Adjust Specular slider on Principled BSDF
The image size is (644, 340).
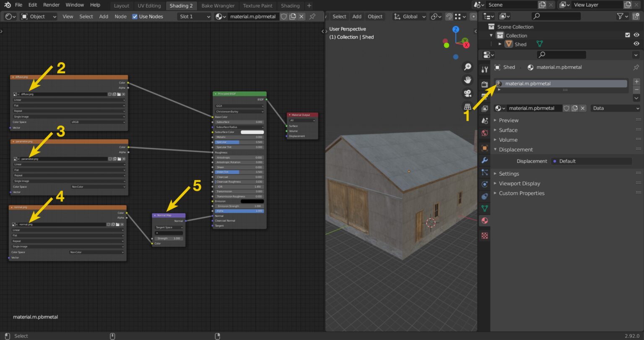pos(239,142)
